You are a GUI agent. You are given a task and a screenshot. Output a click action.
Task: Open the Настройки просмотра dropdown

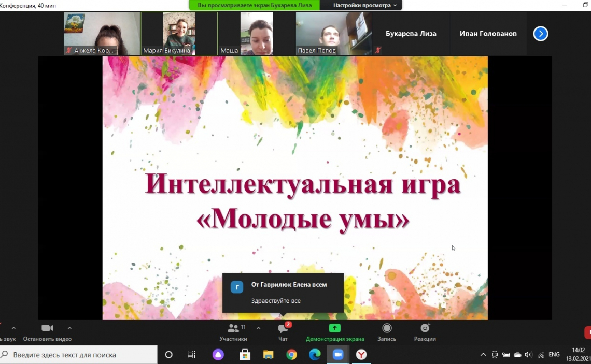click(x=365, y=5)
